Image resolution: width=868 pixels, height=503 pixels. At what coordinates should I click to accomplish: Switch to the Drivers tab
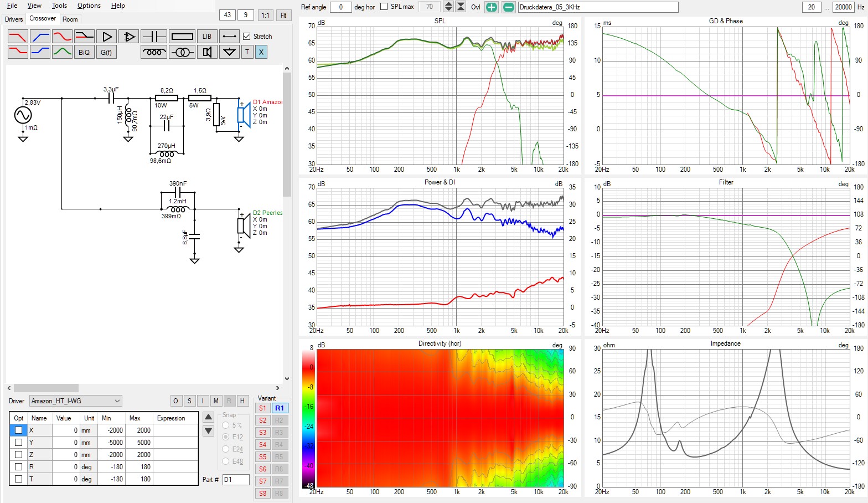tap(14, 19)
